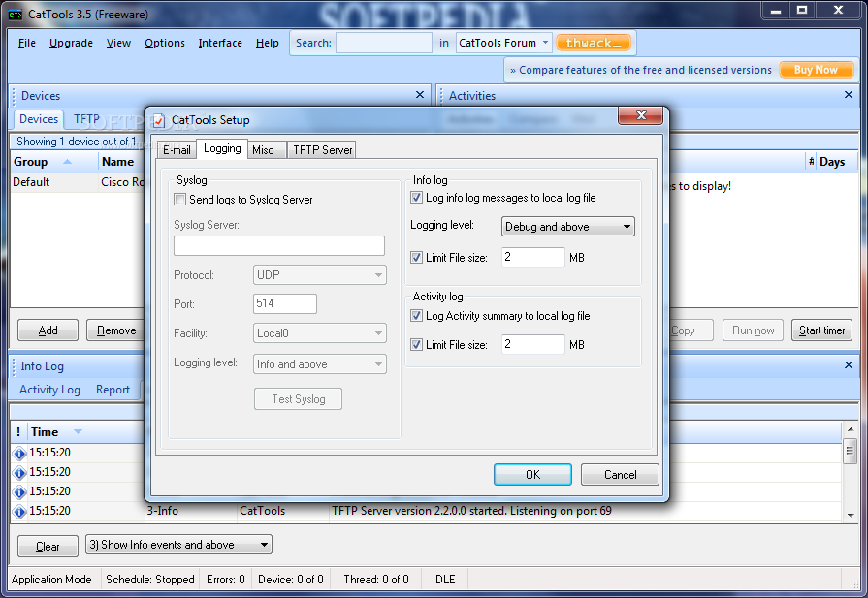Click the Buy Now button

pos(816,70)
